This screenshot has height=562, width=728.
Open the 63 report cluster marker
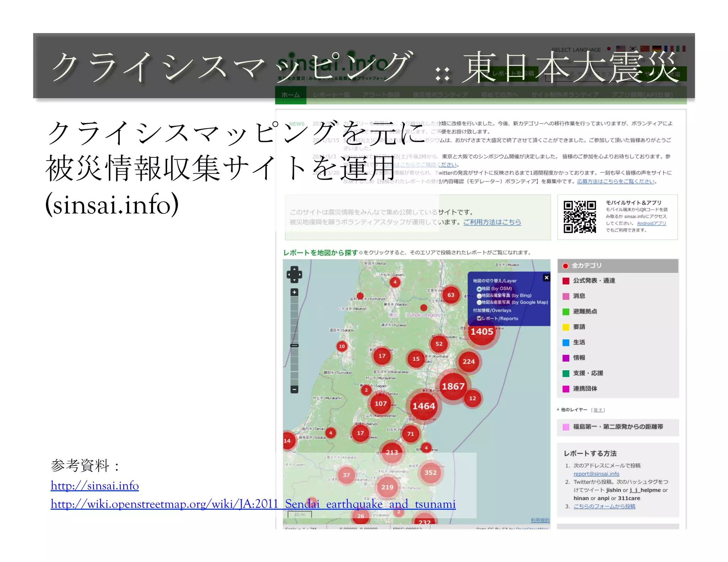click(x=451, y=295)
